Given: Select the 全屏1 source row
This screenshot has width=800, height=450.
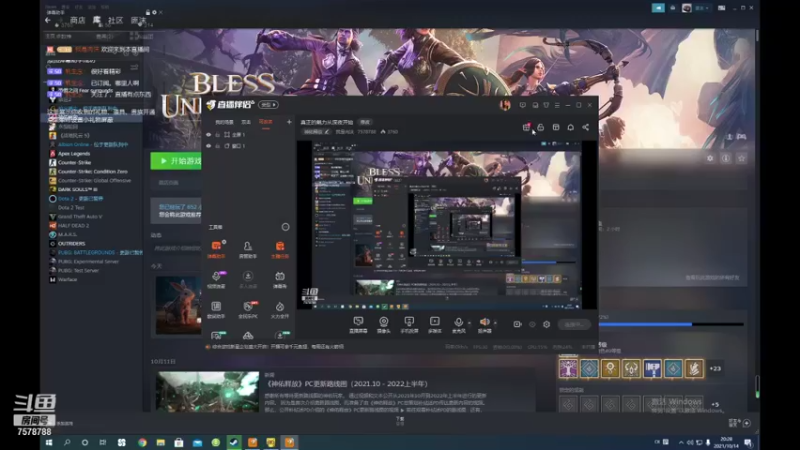Looking at the screenshot, I should (x=248, y=135).
